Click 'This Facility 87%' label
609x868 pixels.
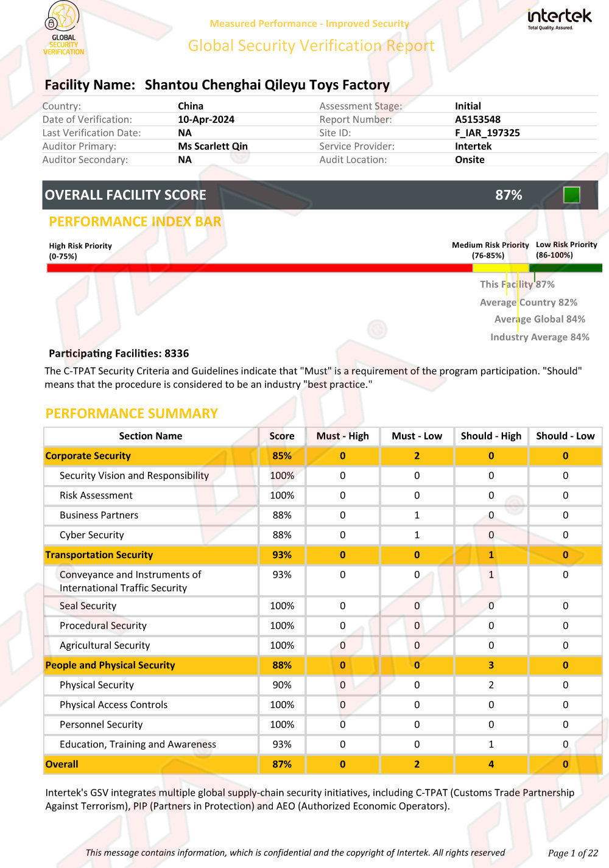coord(517,284)
